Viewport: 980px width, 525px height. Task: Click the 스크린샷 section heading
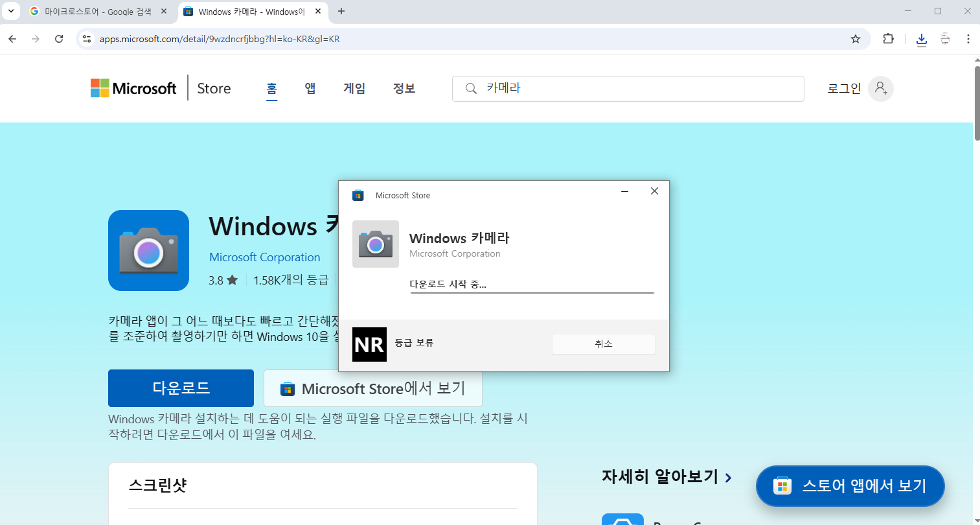(157, 485)
